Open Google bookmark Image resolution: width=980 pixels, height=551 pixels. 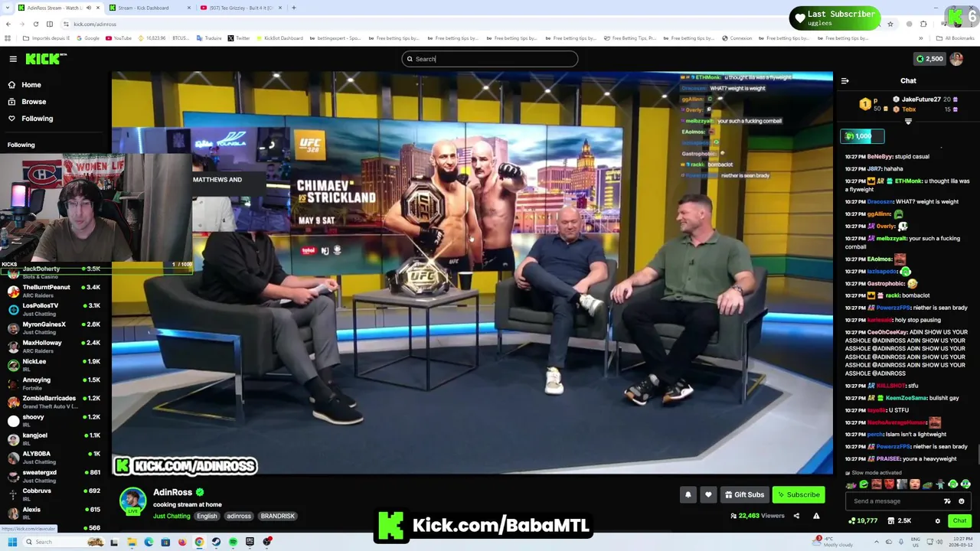(x=87, y=38)
